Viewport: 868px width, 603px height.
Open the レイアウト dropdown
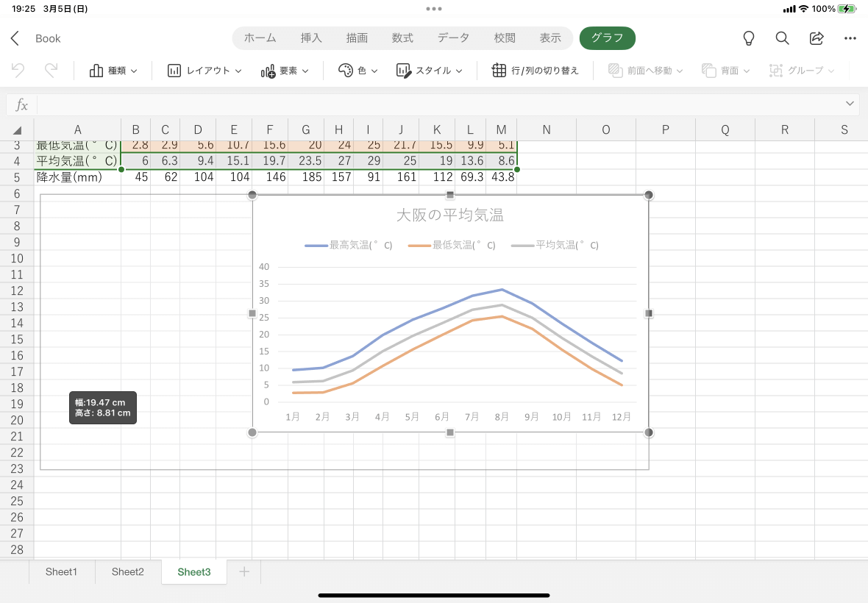click(x=204, y=71)
